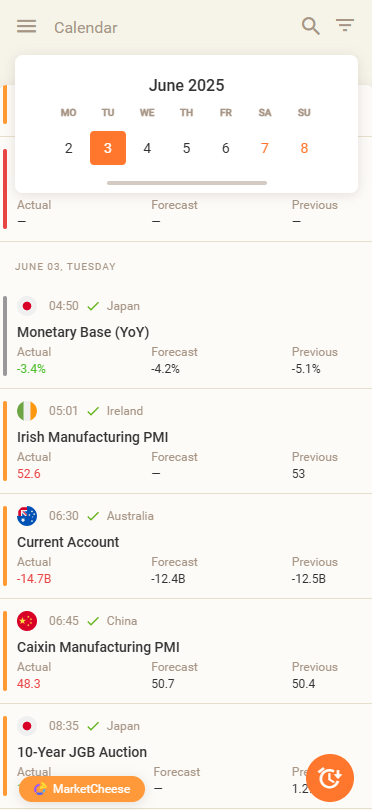The image size is (372, 810).
Task: Click the green checkmark next to Ireland
Action: pos(93,411)
